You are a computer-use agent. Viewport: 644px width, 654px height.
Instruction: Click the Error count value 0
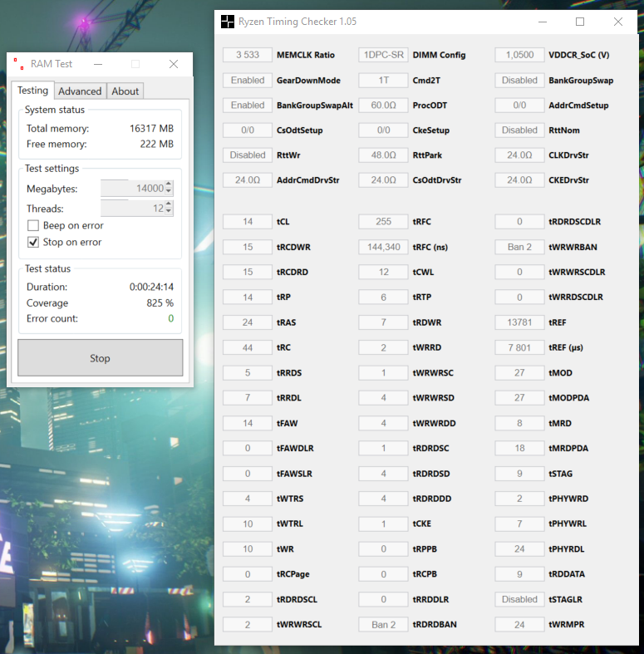tap(170, 318)
